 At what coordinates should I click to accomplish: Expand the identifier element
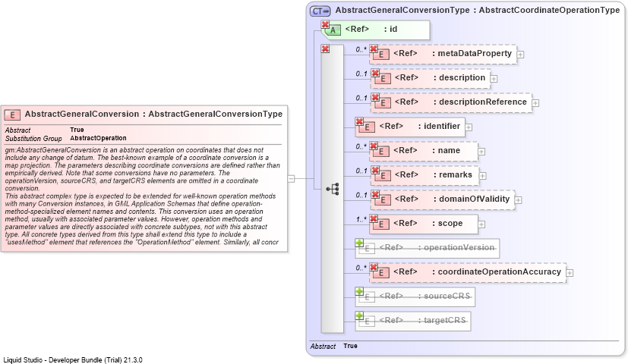[x=469, y=127]
